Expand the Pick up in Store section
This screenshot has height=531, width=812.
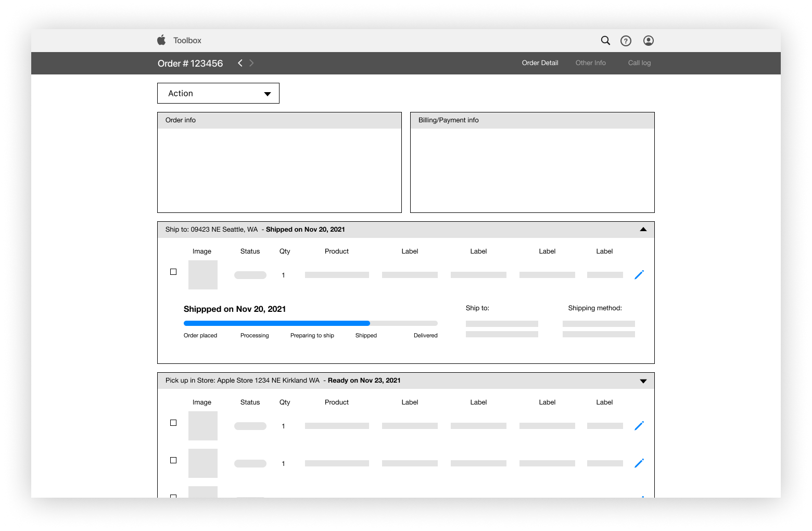click(x=643, y=381)
